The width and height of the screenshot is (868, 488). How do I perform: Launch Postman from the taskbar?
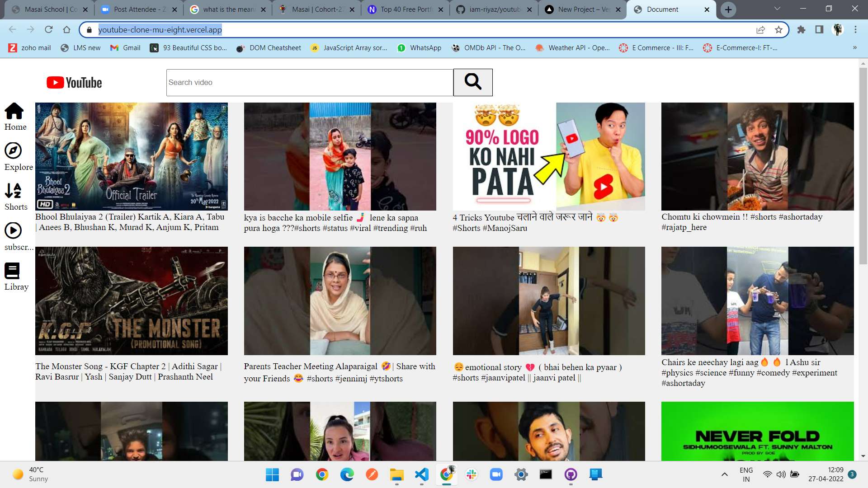click(x=372, y=474)
